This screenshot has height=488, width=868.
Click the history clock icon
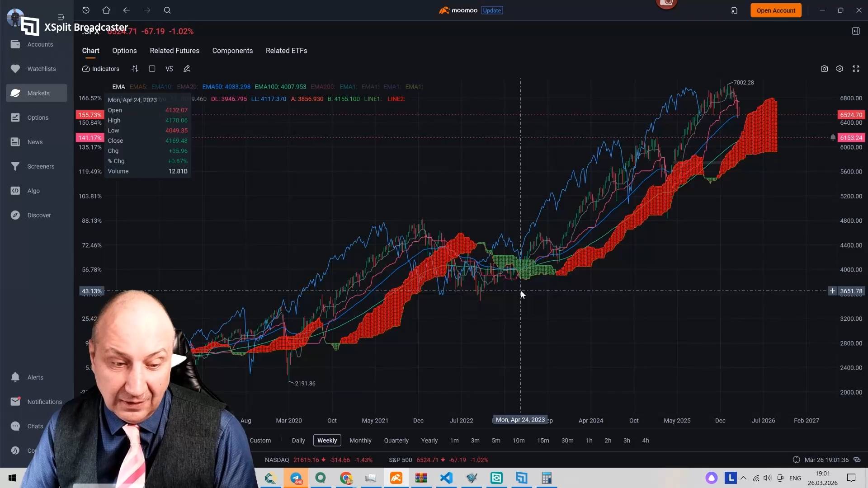pos(86,10)
